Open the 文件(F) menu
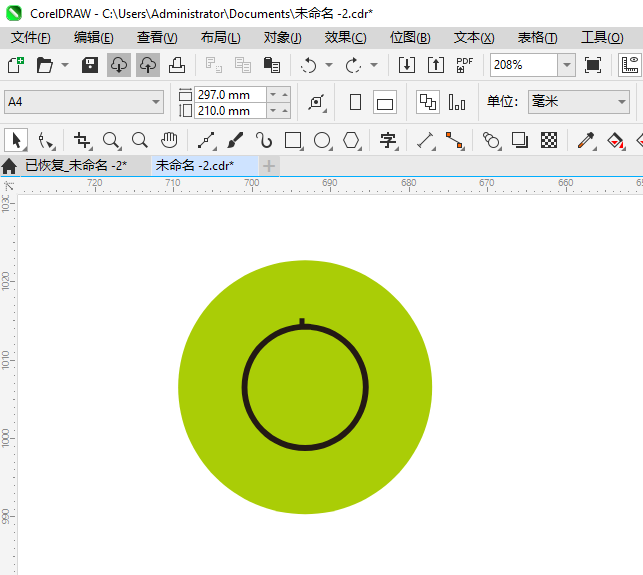The width and height of the screenshot is (643, 575). [x=31, y=38]
